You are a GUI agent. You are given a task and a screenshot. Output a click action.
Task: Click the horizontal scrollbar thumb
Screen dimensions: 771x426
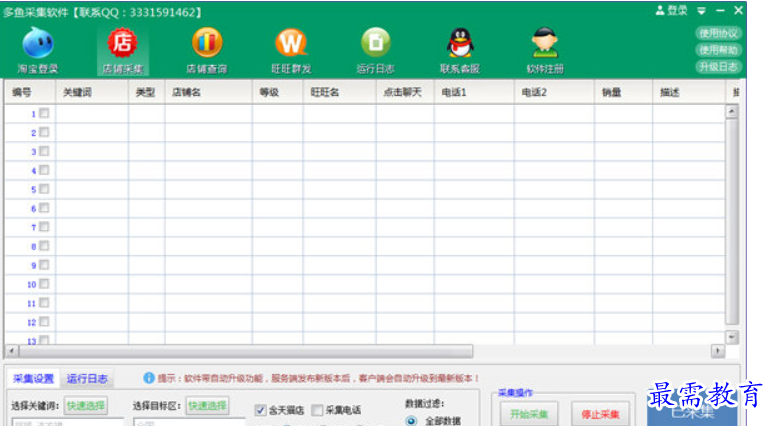pyautogui.click(x=246, y=351)
